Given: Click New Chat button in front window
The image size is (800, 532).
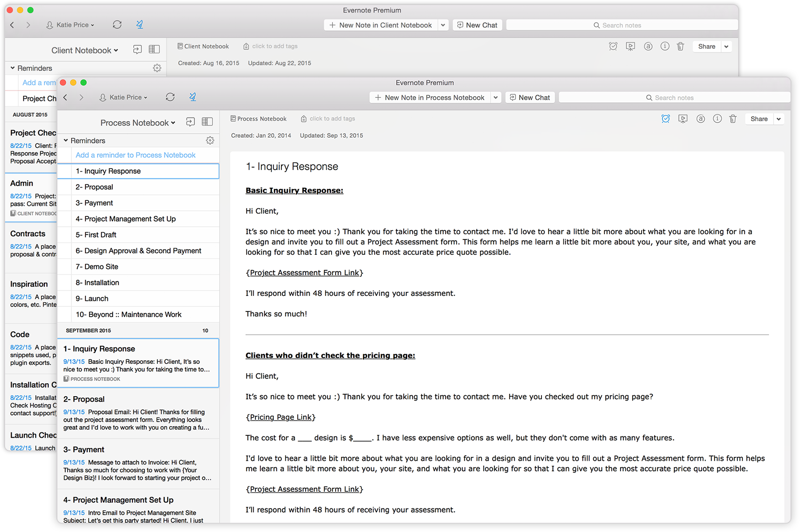Looking at the screenshot, I should point(530,97).
